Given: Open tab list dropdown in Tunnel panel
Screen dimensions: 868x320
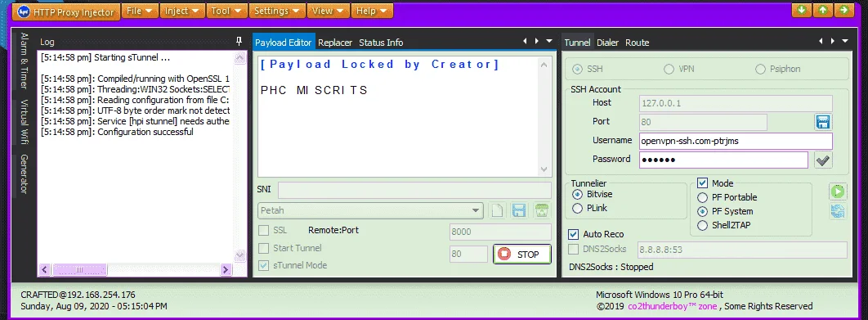Looking at the screenshot, I should tap(845, 41).
